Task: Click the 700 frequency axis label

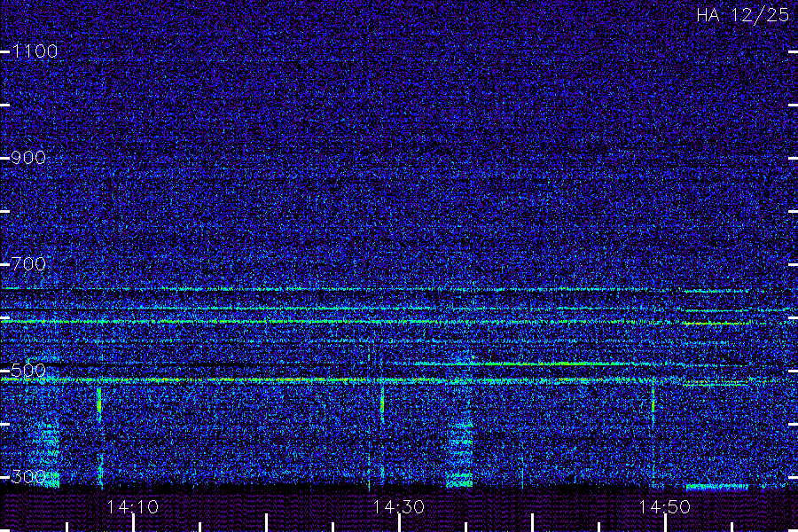Action: pyautogui.click(x=29, y=264)
